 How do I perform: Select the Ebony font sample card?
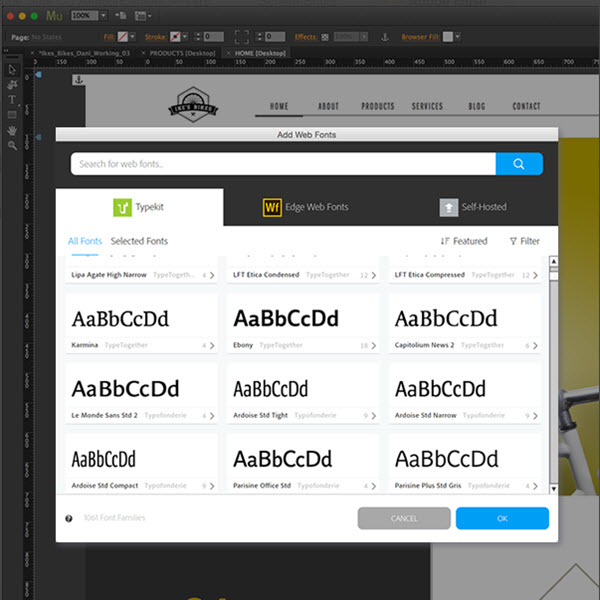click(303, 323)
